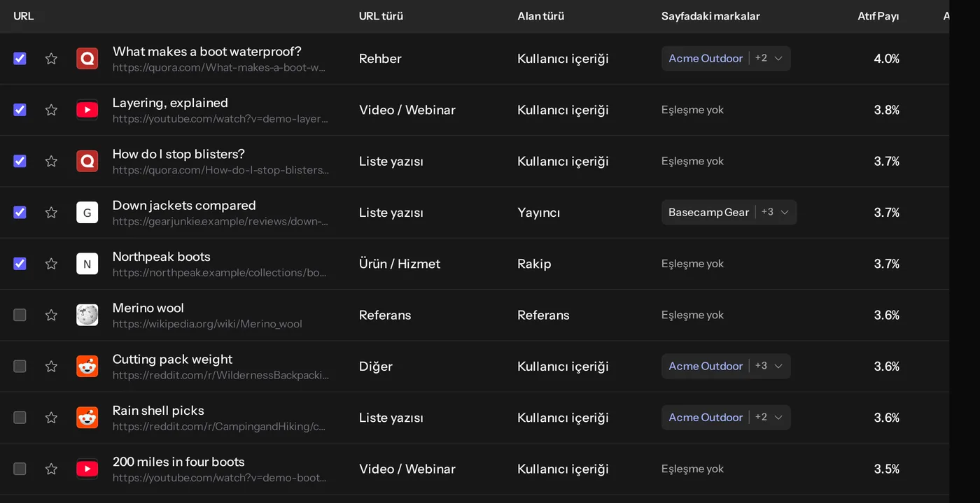The width and height of the screenshot is (980, 503).
Task: Click the gearjunkie.example reviews URL
Action: click(x=220, y=221)
